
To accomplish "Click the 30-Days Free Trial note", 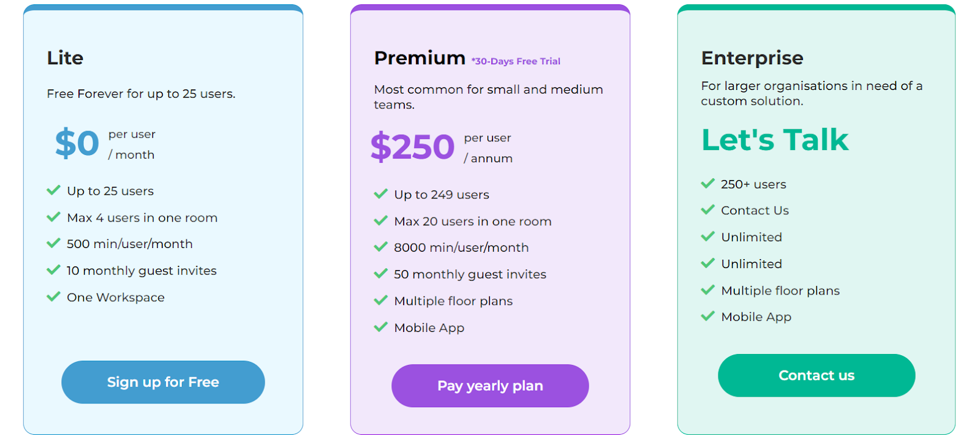I will tap(516, 61).
